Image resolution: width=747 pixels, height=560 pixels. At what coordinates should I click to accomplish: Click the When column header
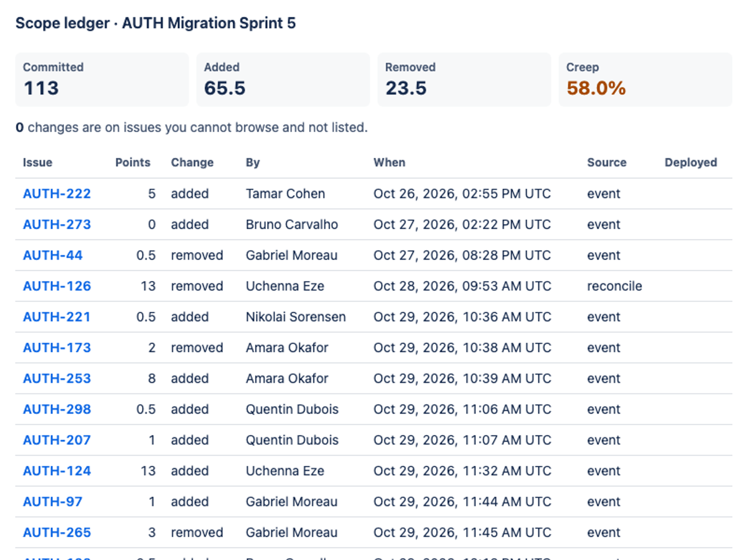coord(389,162)
